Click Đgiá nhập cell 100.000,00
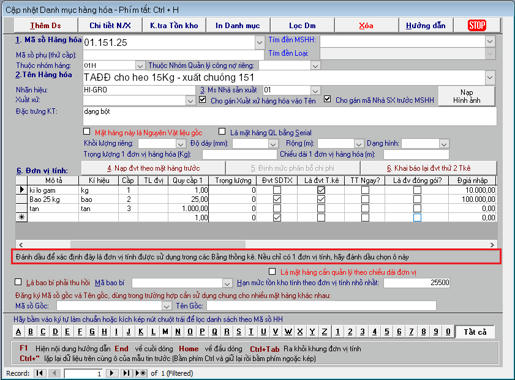Viewport: 515px width, 380px height. coord(472,199)
